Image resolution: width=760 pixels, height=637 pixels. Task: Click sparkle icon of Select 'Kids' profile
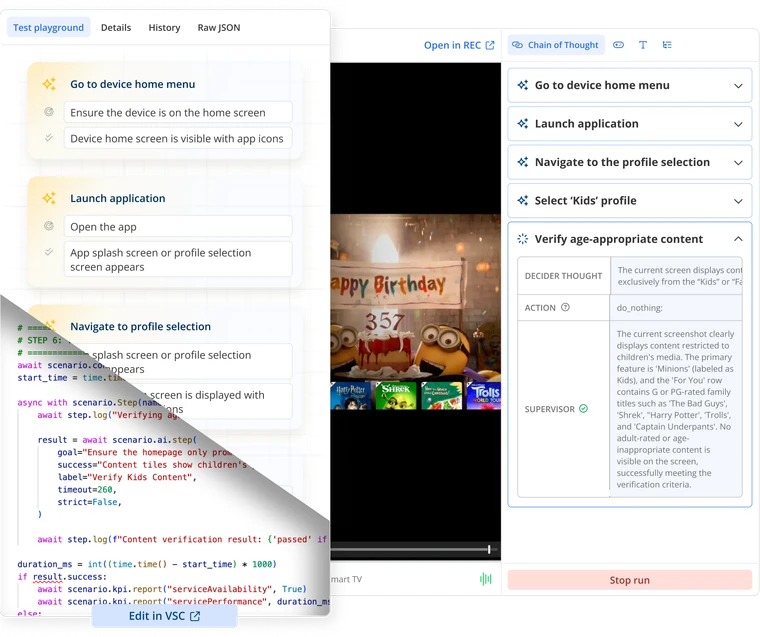(x=522, y=200)
